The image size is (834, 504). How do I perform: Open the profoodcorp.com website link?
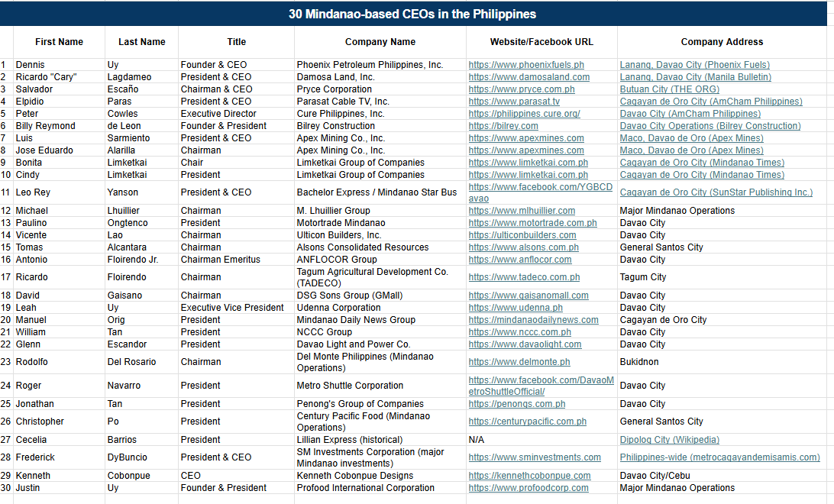529,487
